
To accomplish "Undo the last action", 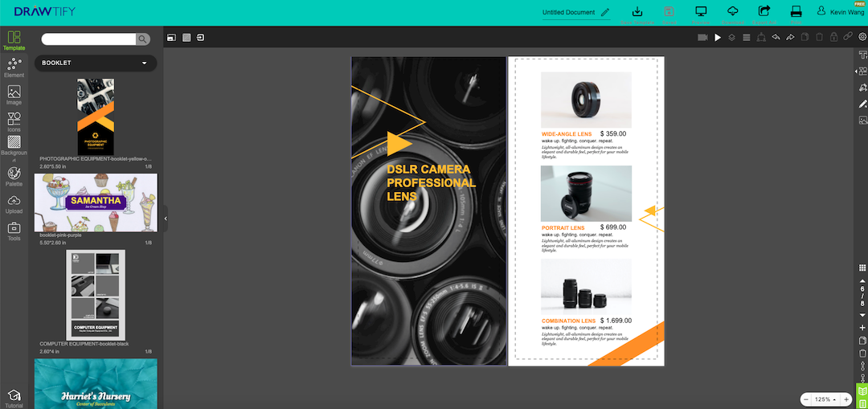I will (776, 38).
